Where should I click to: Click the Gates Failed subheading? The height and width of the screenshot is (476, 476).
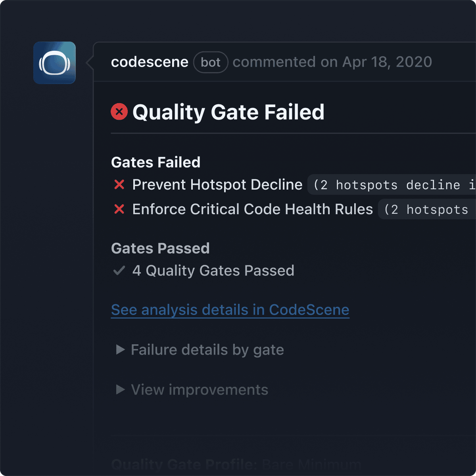tap(156, 163)
